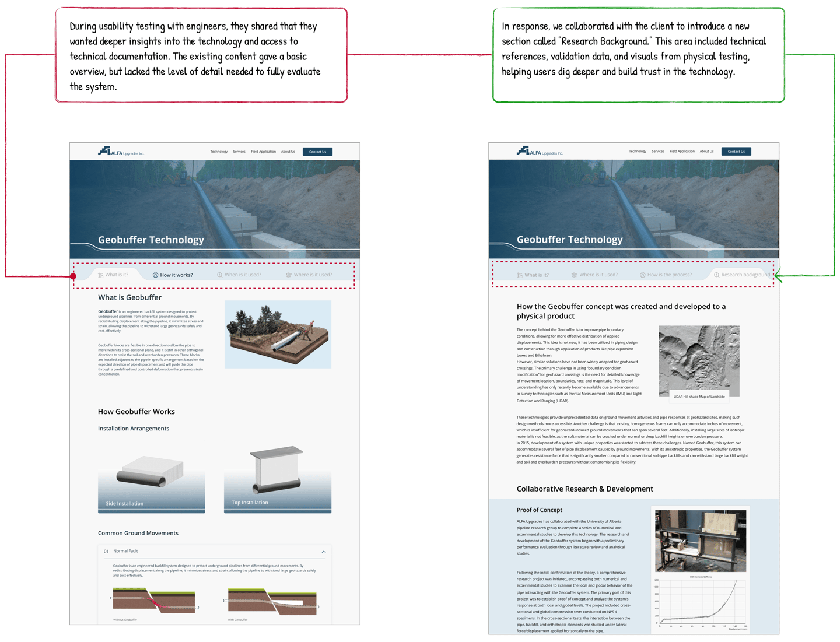Click the 'Collaborative Research & Development' heading
Viewport: 840px width, 642px height.
(x=585, y=489)
